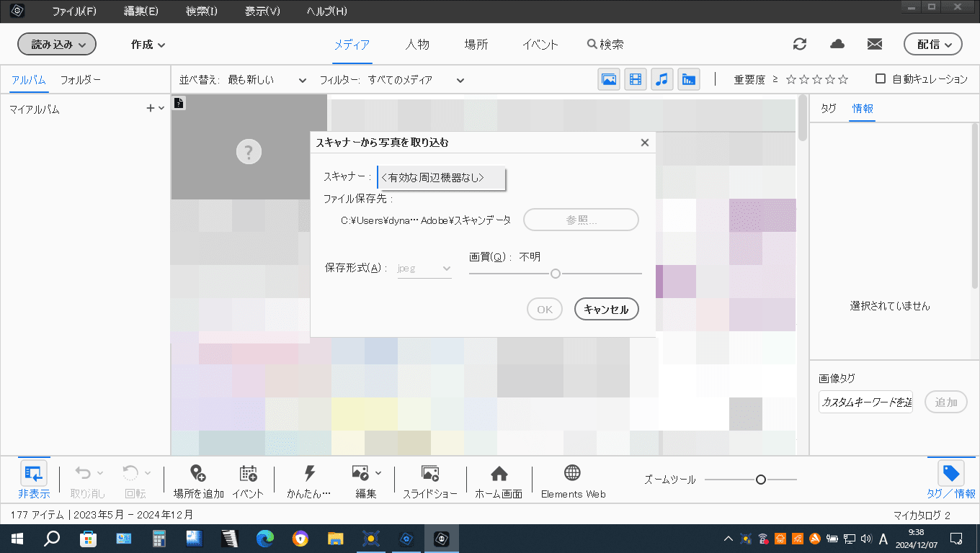The width and height of the screenshot is (980, 553).
Task: Enable auto curation checkbox
Action: click(881, 79)
